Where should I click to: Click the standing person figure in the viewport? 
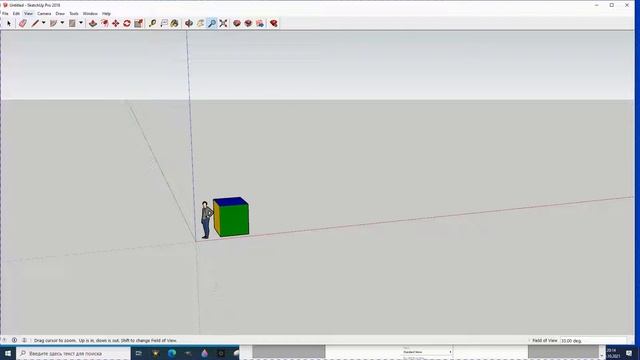206,220
